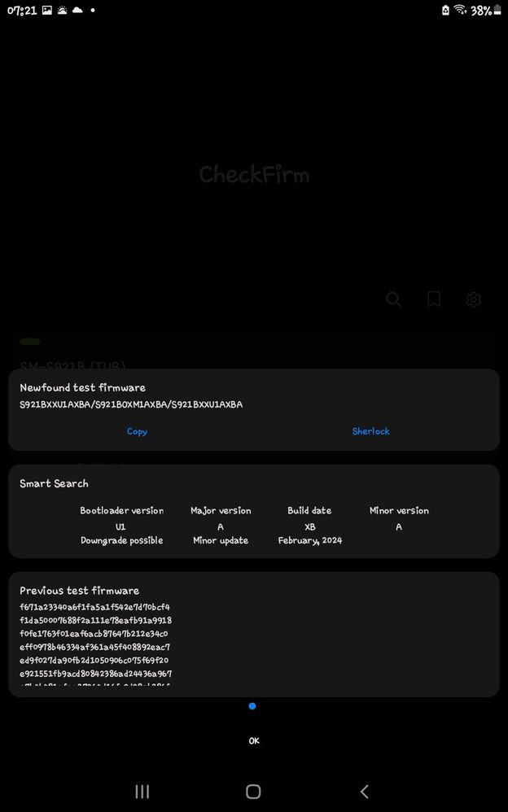Tap the first previous firmware hash f671a23340
This screenshot has height=812, width=508.
[95, 607]
